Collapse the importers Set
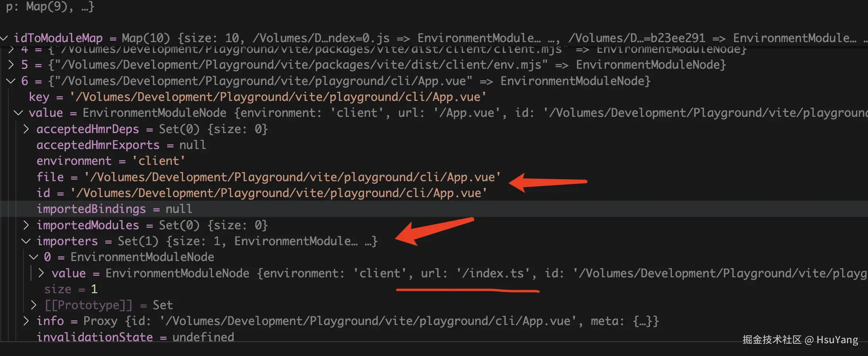 tap(26, 241)
